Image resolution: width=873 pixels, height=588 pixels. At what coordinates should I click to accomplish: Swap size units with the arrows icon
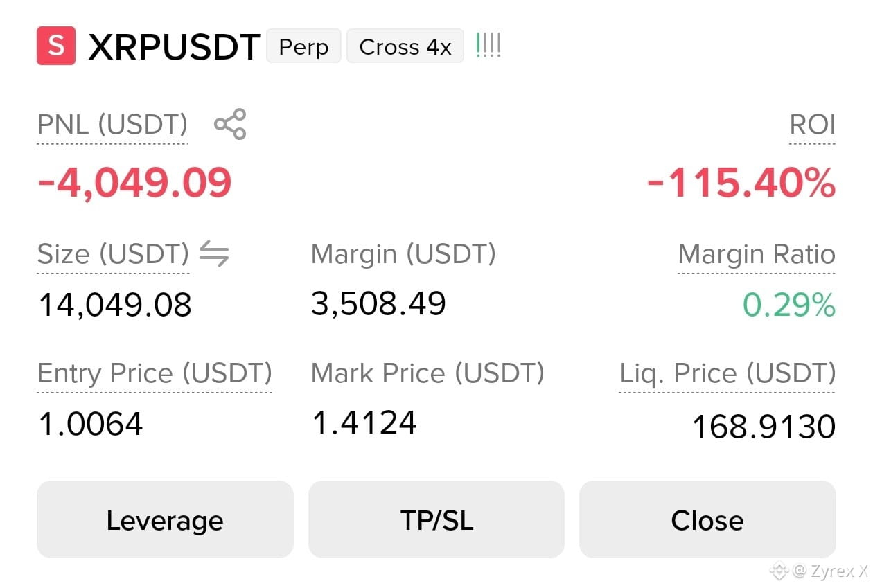pos(214,254)
